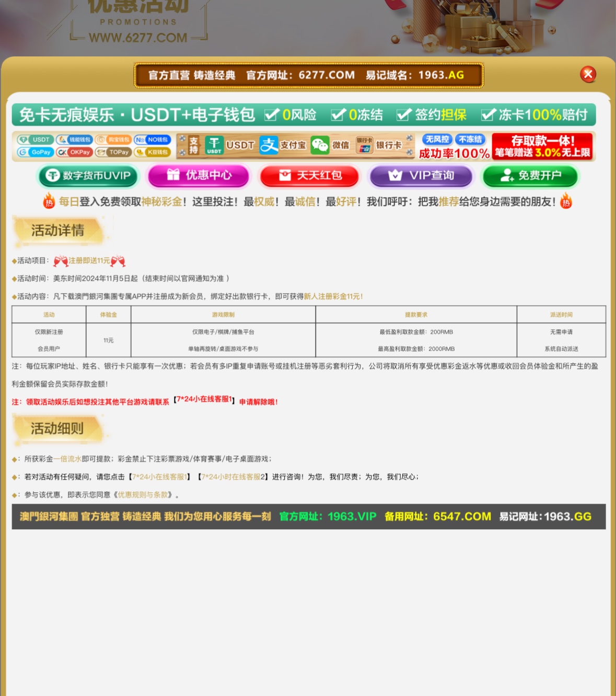This screenshot has width=616, height=696.
Task: Open the 优惠规则与条款 terms link
Action: click(143, 494)
